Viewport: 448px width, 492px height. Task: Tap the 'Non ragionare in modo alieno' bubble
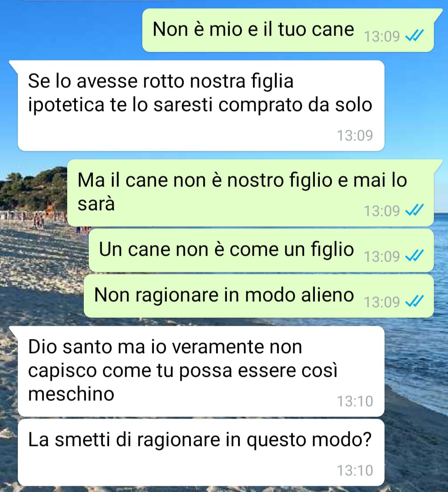click(259, 296)
